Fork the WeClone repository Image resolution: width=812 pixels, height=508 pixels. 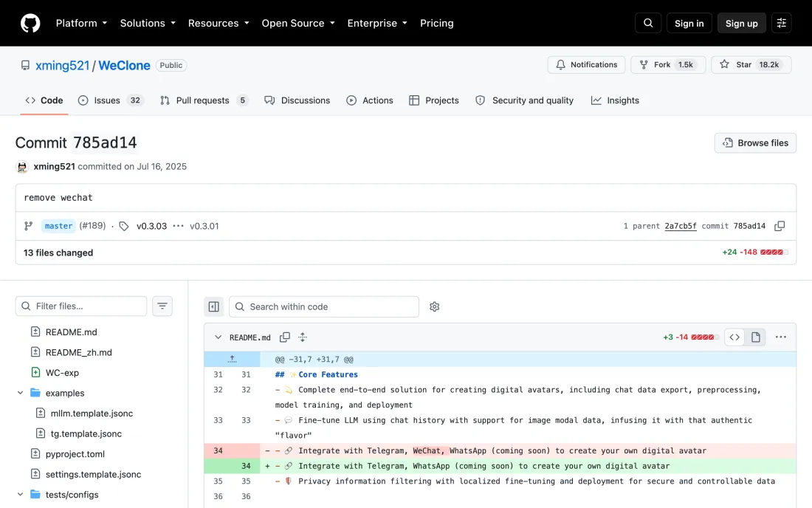tap(667, 65)
